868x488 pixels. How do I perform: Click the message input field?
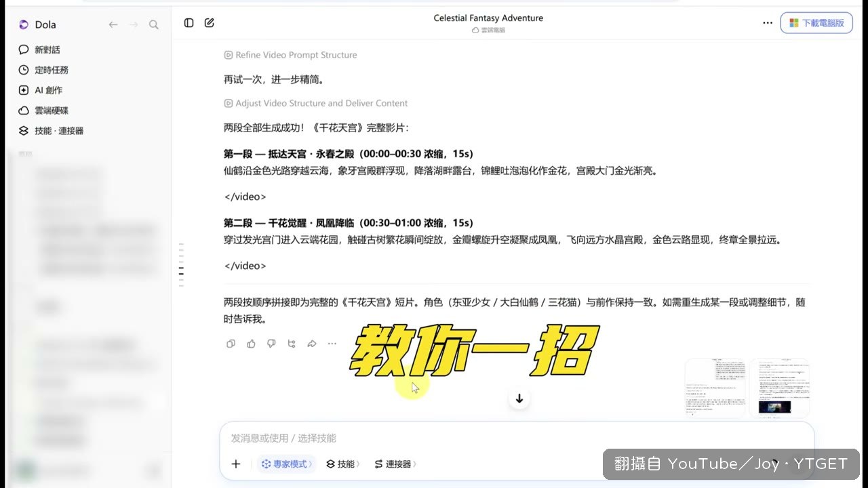pos(517,438)
